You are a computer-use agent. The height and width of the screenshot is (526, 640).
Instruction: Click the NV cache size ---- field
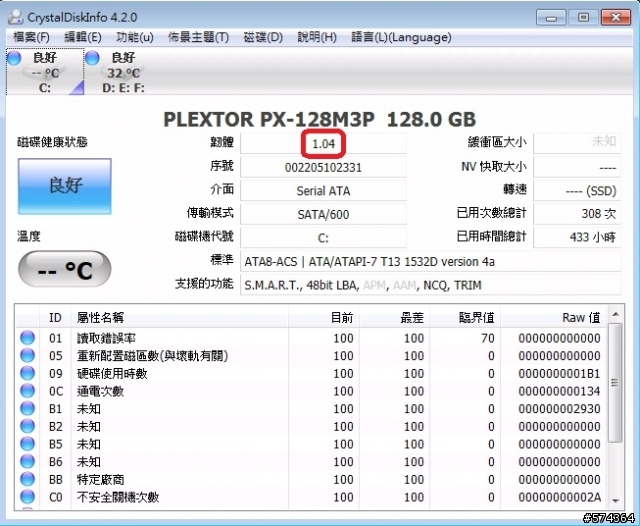coord(577,167)
